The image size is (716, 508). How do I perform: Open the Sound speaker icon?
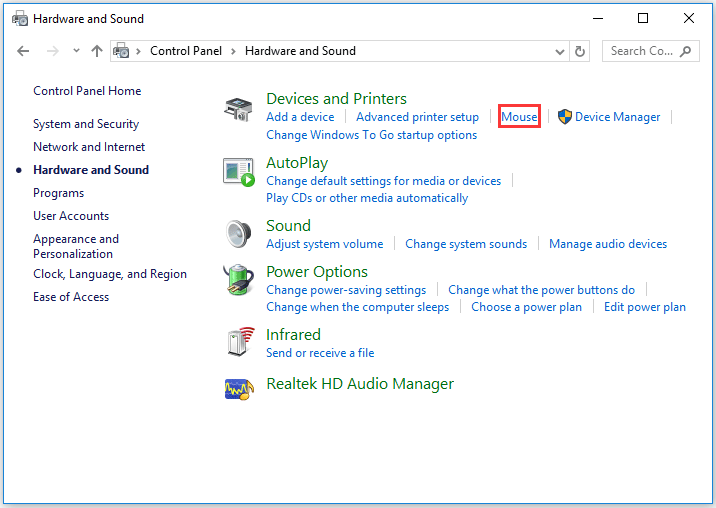point(238,234)
